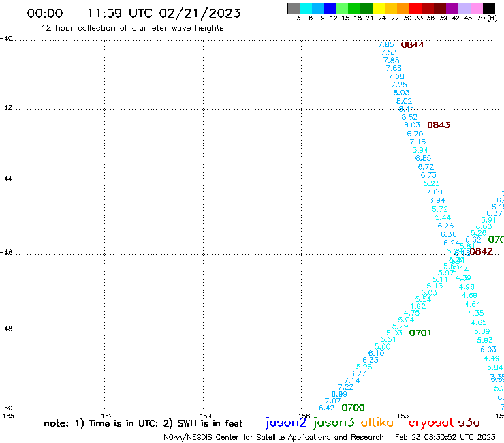
Task: Click the 0843 time marker
Action: coord(439,125)
